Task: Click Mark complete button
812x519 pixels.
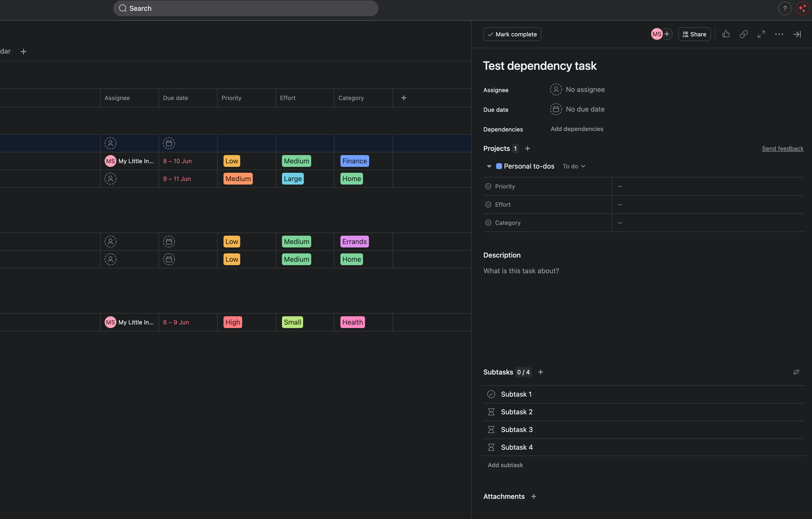Action: [x=512, y=34]
